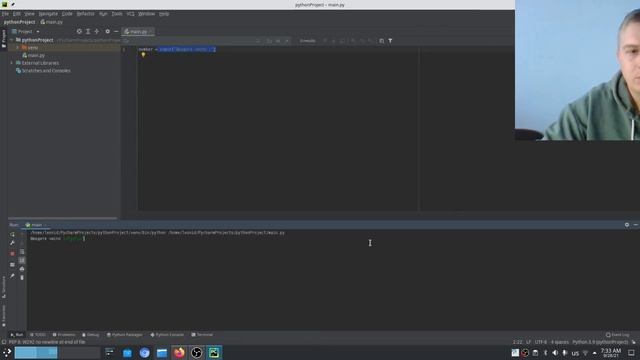Toggle tool window bars icon in status corner

[x=4, y=342]
